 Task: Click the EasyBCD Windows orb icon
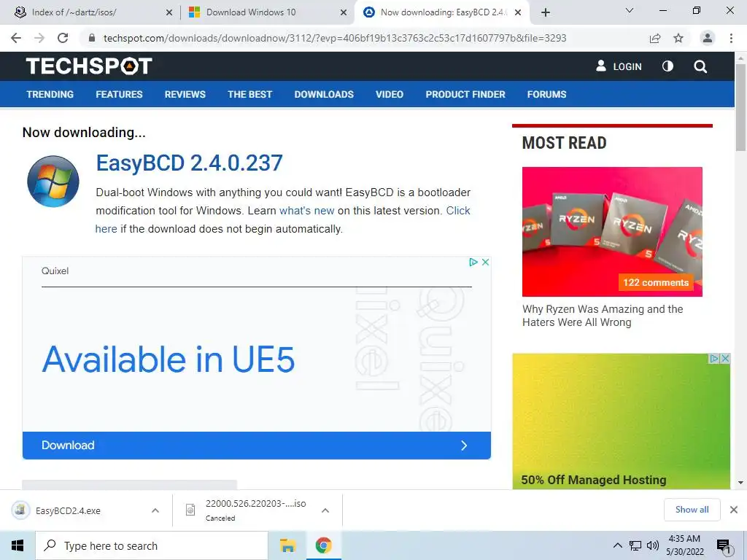(53, 182)
